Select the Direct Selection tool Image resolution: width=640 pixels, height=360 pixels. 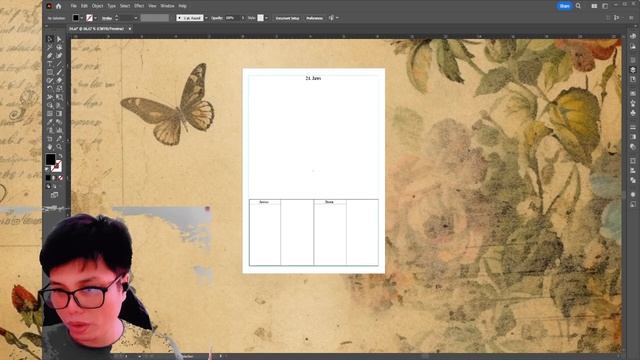point(59,39)
